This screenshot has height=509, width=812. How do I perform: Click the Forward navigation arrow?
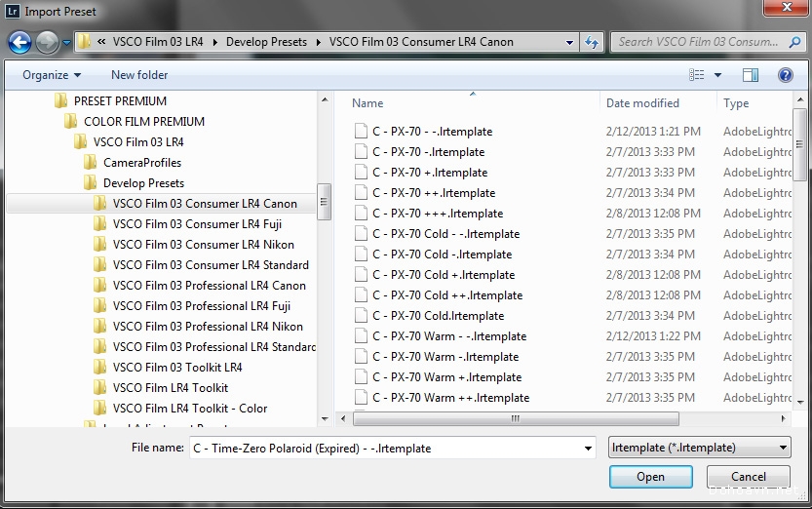click(x=47, y=42)
